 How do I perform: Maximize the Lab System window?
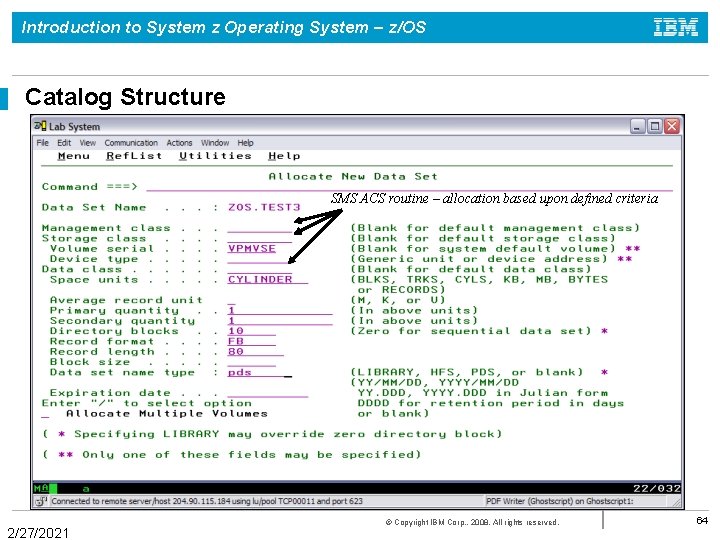click(655, 126)
